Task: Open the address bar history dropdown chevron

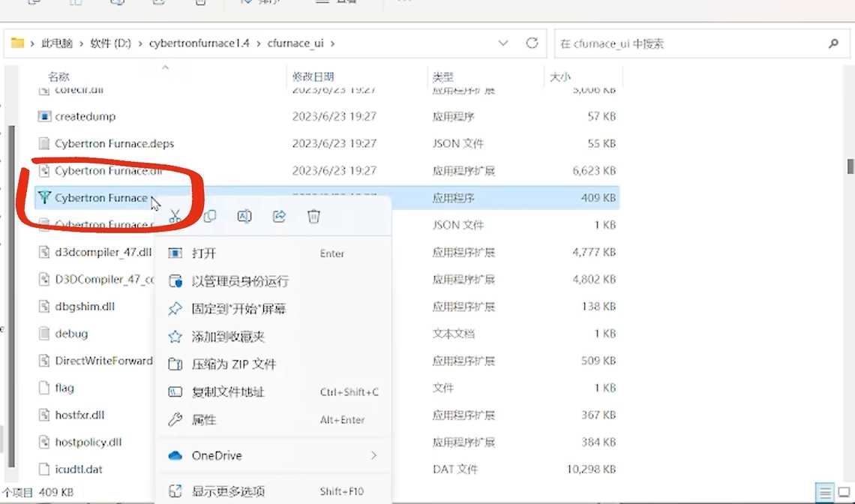Action: coord(503,43)
